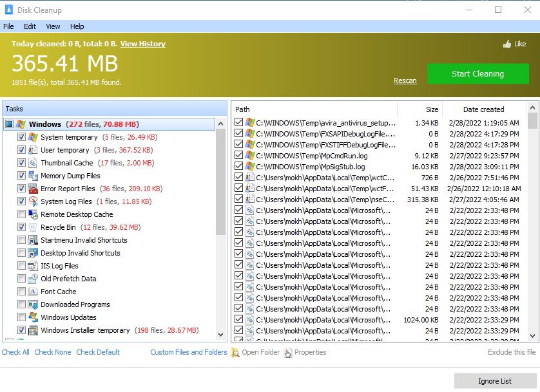Click the User temporary task icon

[33, 150]
